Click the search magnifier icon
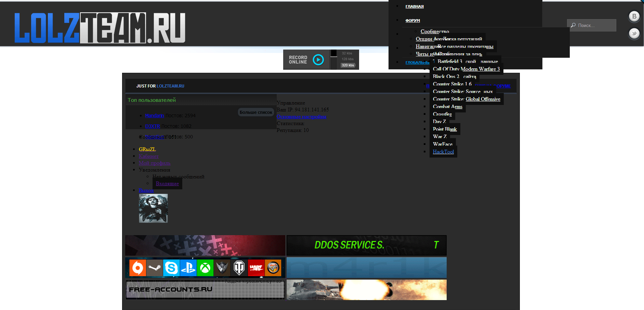This screenshot has height=310, width=644. coord(573,25)
